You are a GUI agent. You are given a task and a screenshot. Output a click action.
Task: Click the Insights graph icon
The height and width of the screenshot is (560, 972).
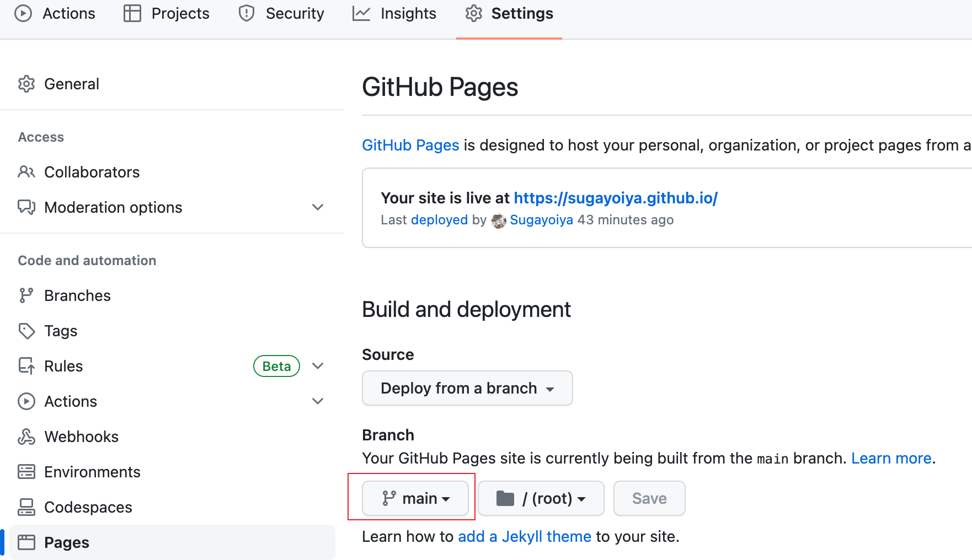point(361,13)
